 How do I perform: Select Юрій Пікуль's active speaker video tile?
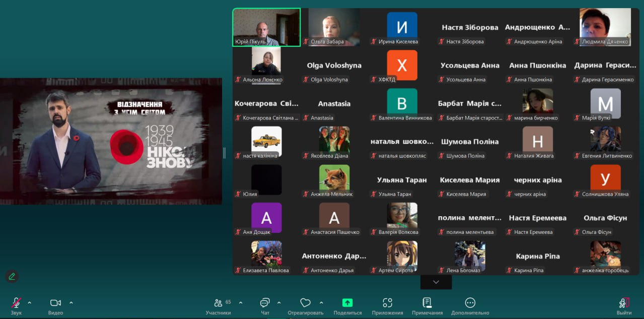pos(266,27)
